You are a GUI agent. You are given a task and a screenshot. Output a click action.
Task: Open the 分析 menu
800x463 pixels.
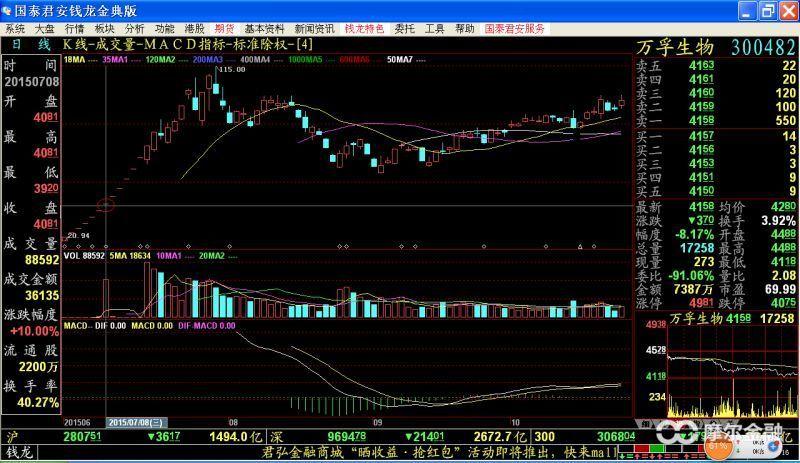pyautogui.click(x=135, y=29)
